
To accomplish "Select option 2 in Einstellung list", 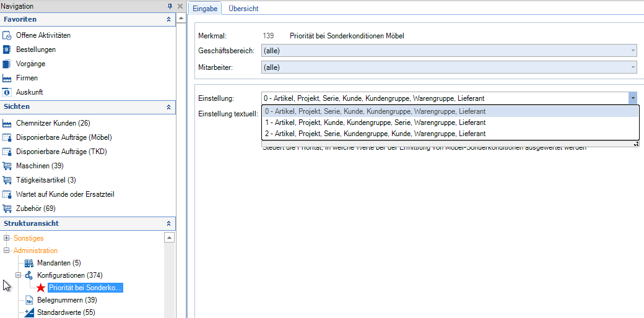I will [x=375, y=134].
